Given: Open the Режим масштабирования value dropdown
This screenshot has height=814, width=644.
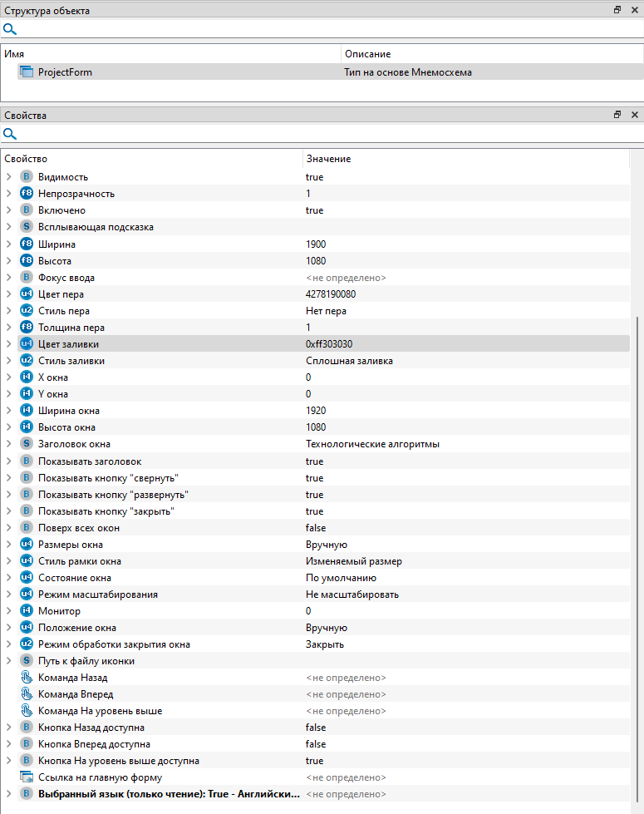Looking at the screenshot, I should tap(352, 594).
